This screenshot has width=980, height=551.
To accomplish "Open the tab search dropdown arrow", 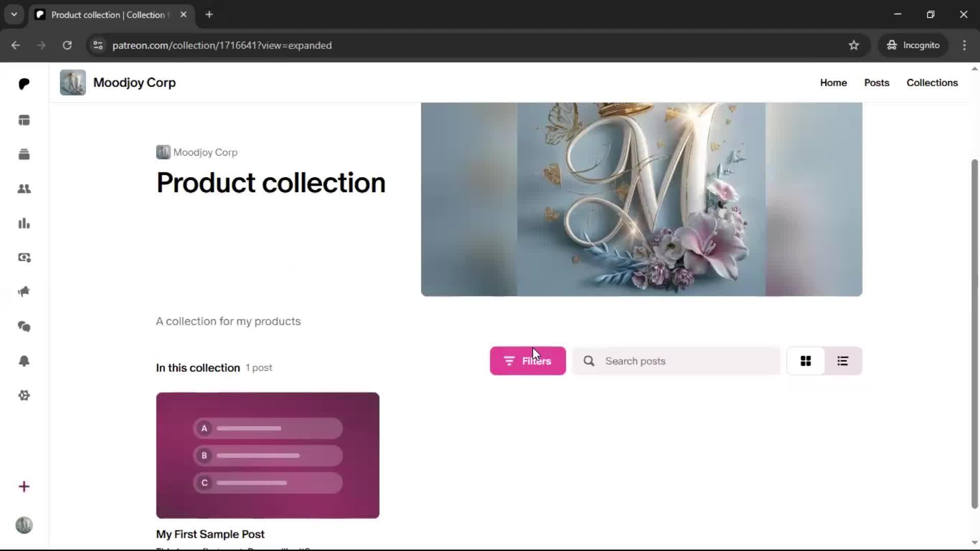I will pyautogui.click(x=14, y=15).
